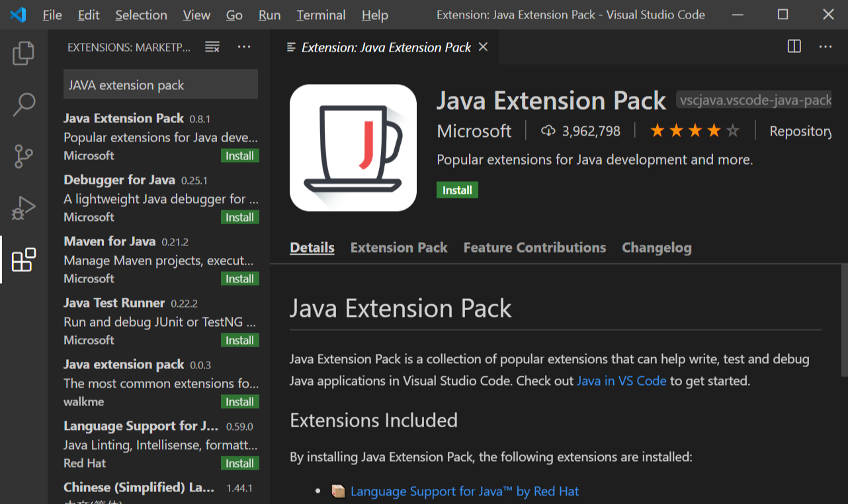This screenshot has width=848, height=504.
Task: Switch to the Changelog tab
Action: click(657, 248)
